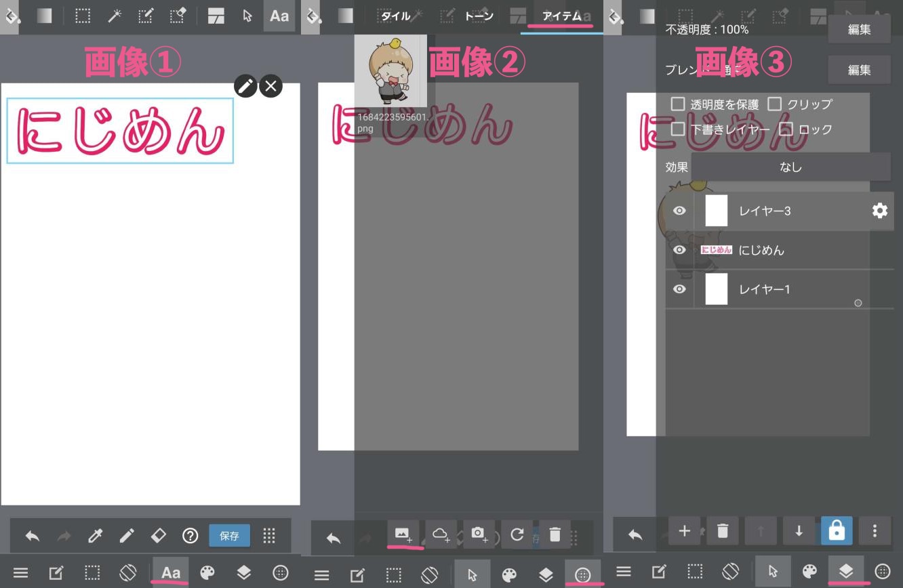Tap the underlined Aa text icon in image ① bottom bar
Image resolution: width=903 pixels, height=588 pixels.
(171, 572)
